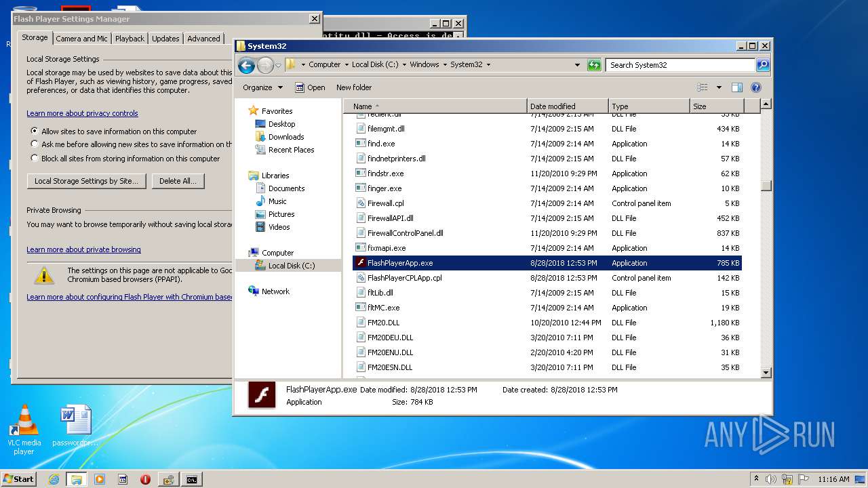Click Local Storage Settings by Site button
Image resolution: width=868 pixels, height=488 pixels.
[86, 181]
